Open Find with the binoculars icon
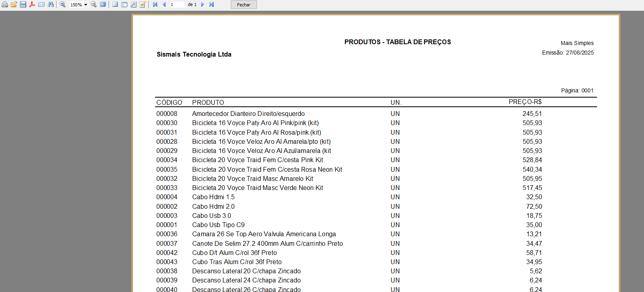The width and height of the screenshot is (644, 292). [x=51, y=4]
